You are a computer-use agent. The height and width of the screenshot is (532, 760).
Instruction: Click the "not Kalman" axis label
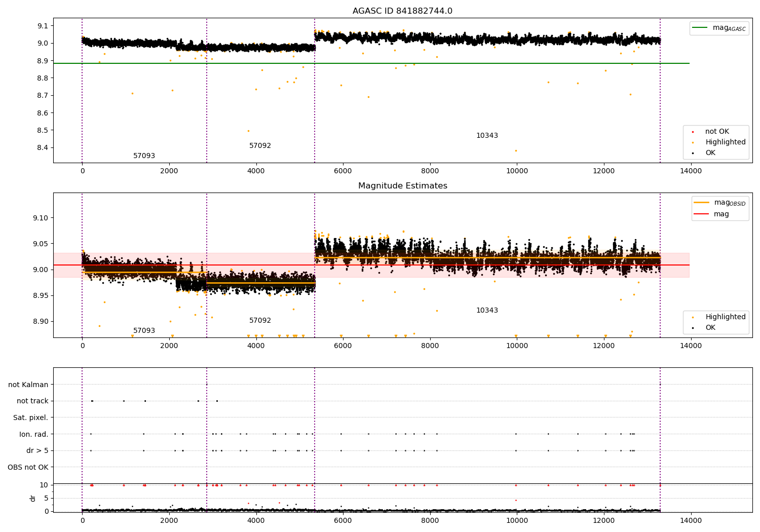tap(28, 385)
